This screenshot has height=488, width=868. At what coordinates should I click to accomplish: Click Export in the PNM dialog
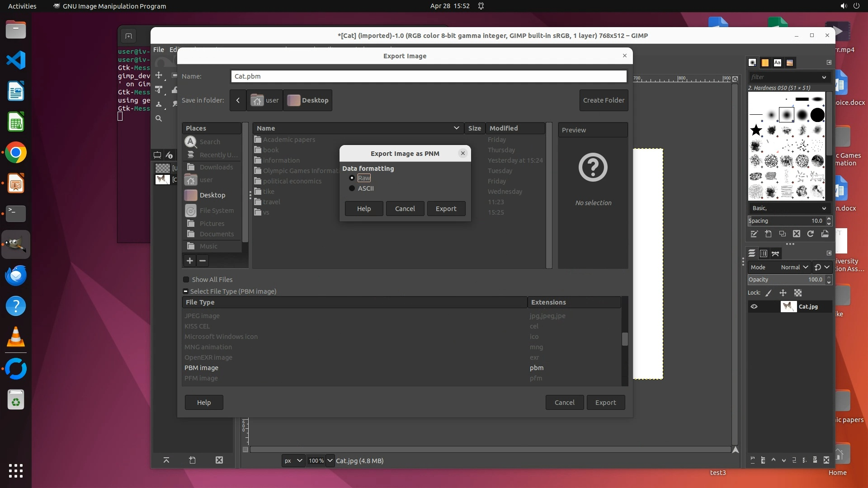coord(446,209)
